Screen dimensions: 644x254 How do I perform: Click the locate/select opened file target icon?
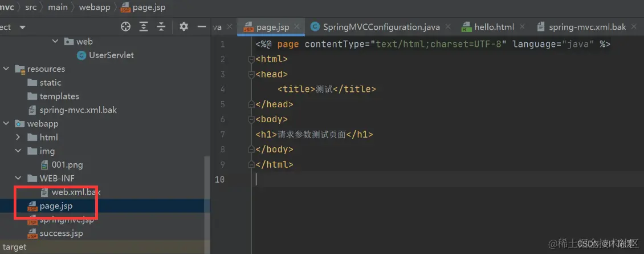click(x=126, y=27)
